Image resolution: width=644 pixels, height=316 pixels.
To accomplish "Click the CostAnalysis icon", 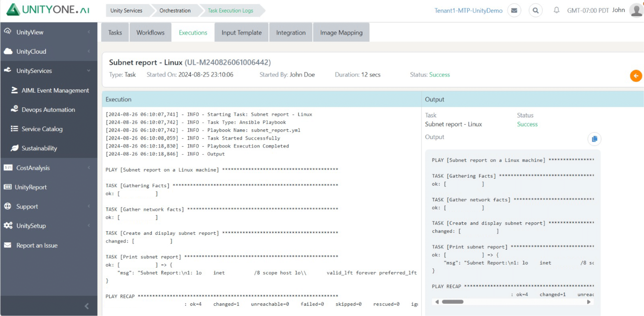I will click(x=8, y=168).
